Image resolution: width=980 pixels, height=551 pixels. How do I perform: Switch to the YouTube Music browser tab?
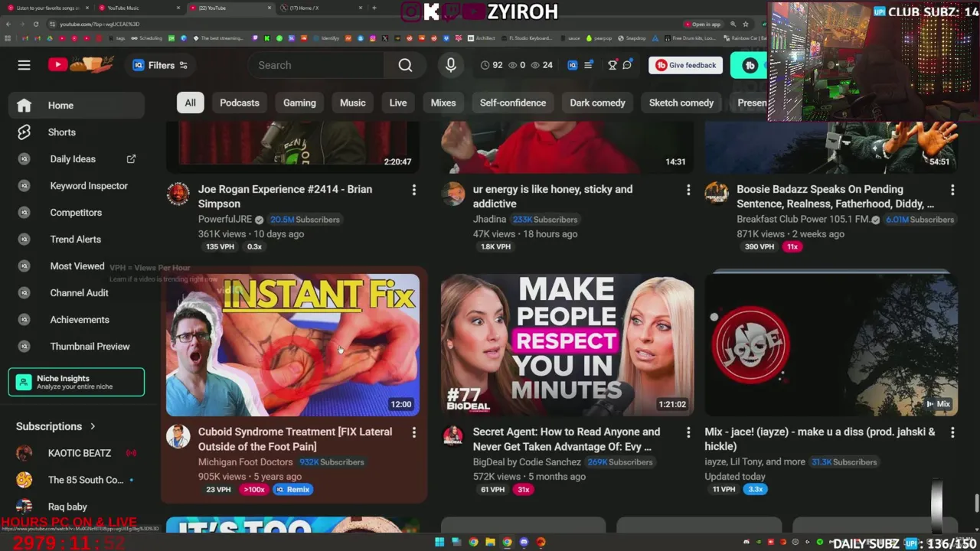[138, 8]
